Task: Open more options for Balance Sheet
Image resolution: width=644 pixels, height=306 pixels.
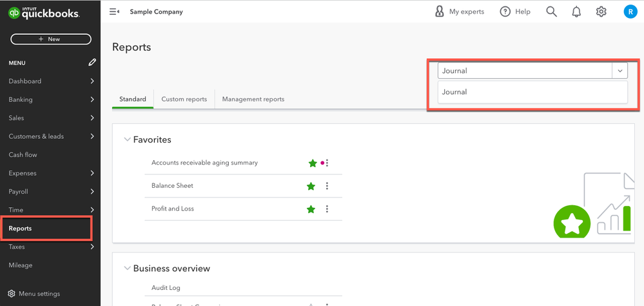Action: tap(327, 186)
